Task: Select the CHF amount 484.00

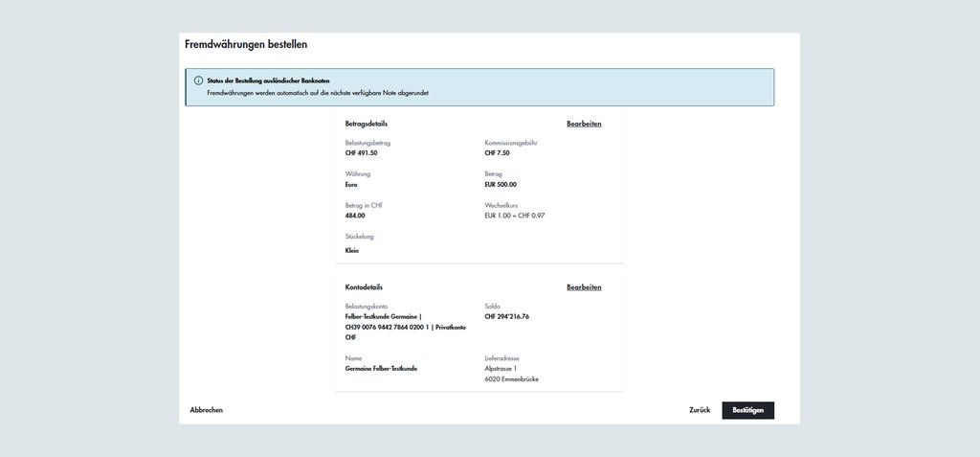Action: point(355,216)
